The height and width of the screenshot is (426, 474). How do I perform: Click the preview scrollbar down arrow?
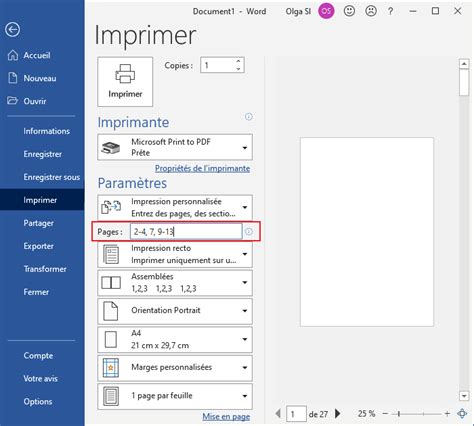click(464, 396)
